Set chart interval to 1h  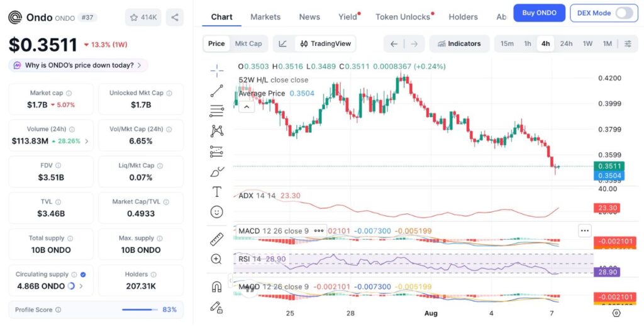tap(528, 43)
